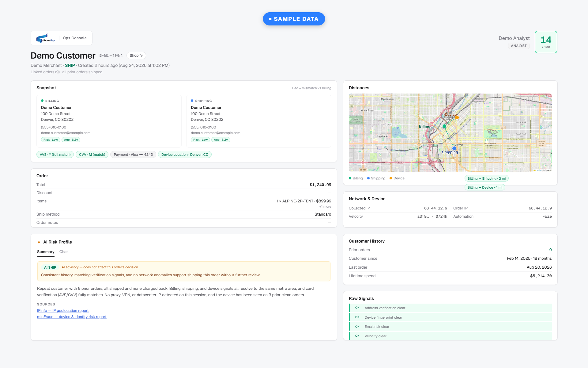Viewport: 588px width, 368px height.
Task: Click the AI SHIP advisory badge
Action: pyautogui.click(x=50, y=267)
